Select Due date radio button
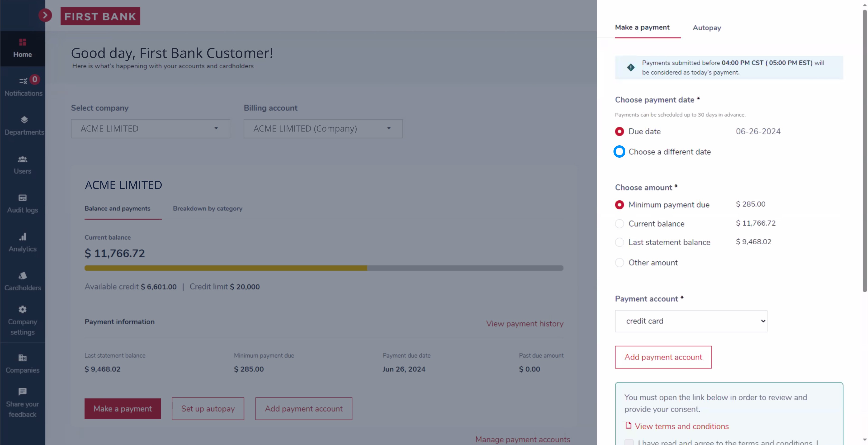Viewport: 868px width, 445px height. click(619, 131)
